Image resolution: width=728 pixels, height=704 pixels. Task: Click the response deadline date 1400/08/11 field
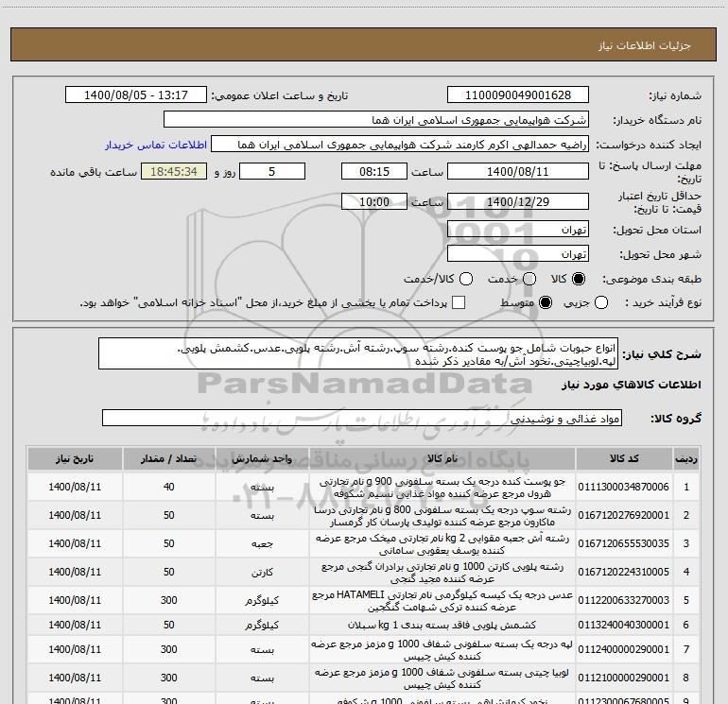coord(517,172)
